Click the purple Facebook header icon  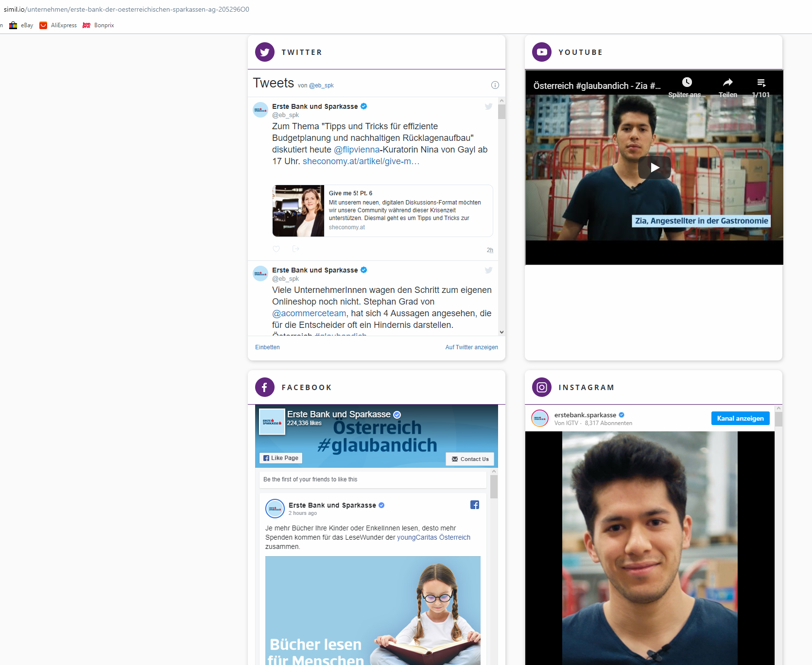coord(265,387)
